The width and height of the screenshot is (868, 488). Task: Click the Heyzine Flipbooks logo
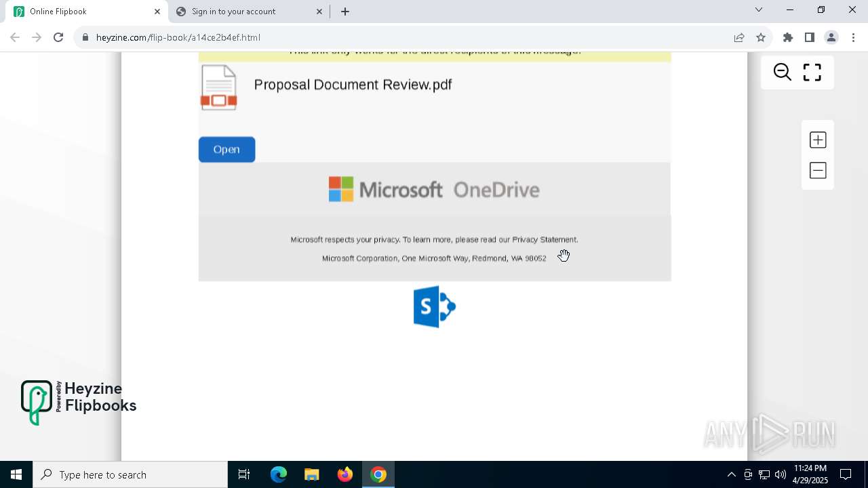(x=79, y=403)
